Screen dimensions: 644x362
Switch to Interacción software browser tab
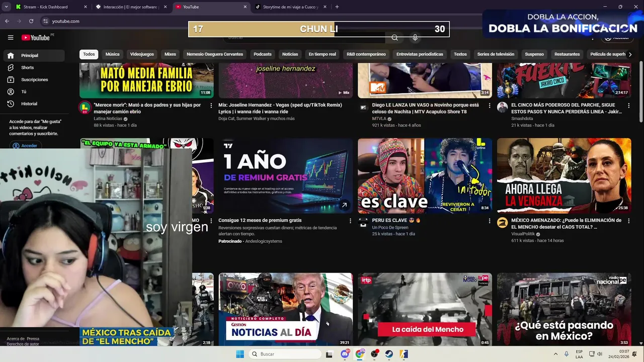[x=131, y=7]
